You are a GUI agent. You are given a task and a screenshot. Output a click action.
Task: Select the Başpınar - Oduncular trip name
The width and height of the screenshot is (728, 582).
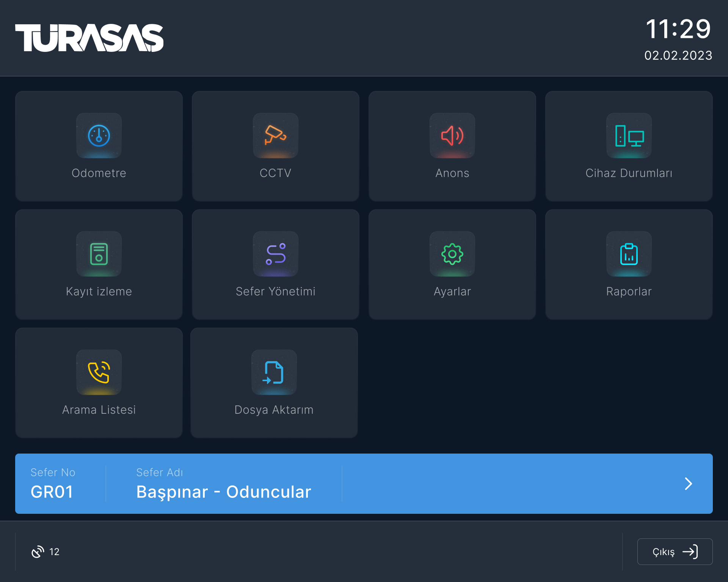(223, 492)
